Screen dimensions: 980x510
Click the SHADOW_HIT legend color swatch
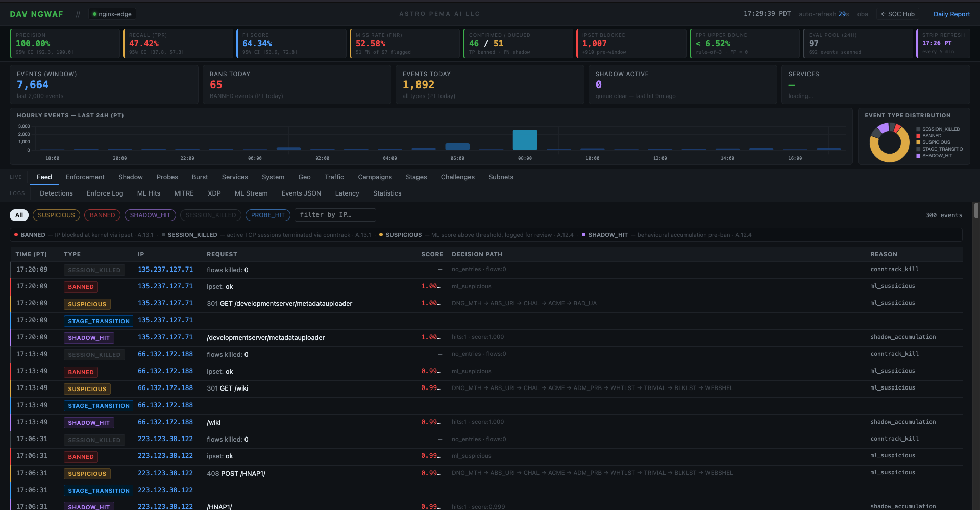point(918,156)
